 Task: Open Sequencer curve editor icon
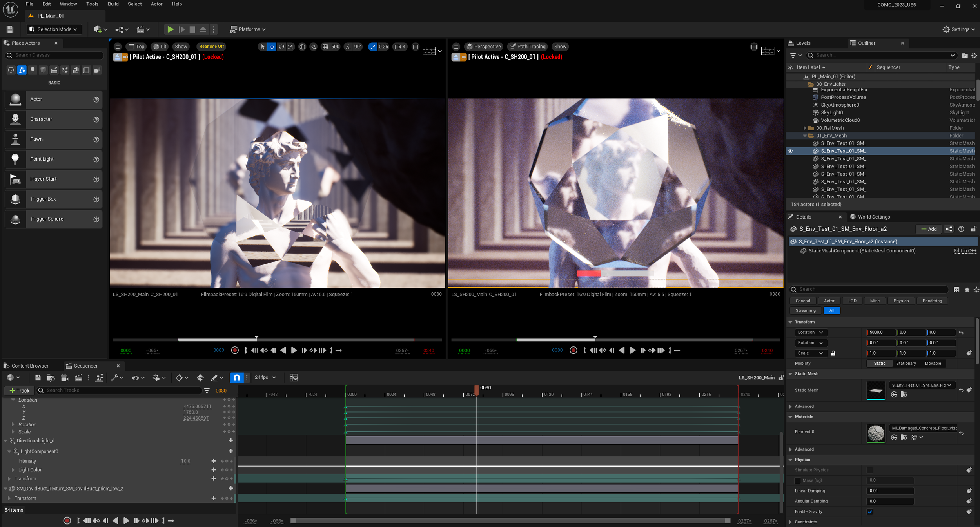coord(294,378)
